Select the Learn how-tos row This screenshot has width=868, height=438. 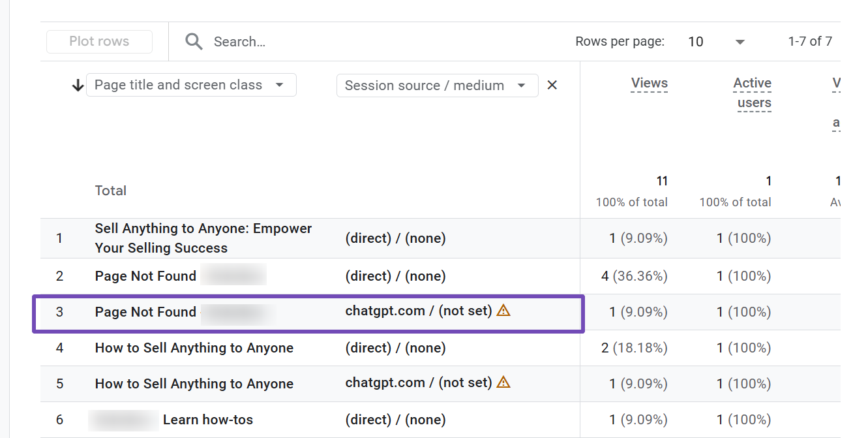[207, 420]
